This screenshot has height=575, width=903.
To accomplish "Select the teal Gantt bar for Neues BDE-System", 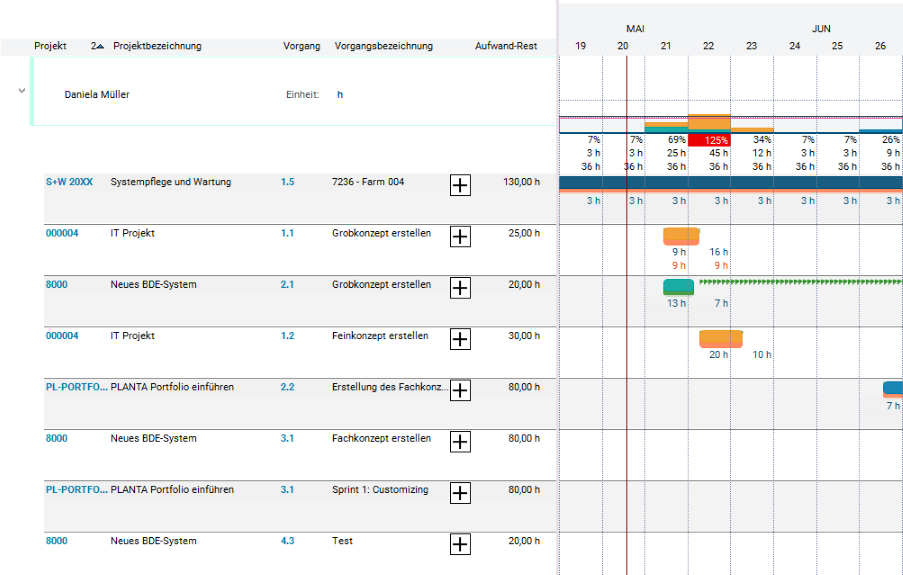I will tap(678, 288).
